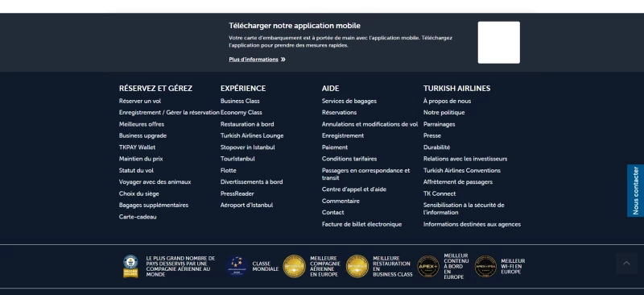The image size is (644, 295).
Task: Click Télécharger notre application mobile heading
Action: coord(295,26)
